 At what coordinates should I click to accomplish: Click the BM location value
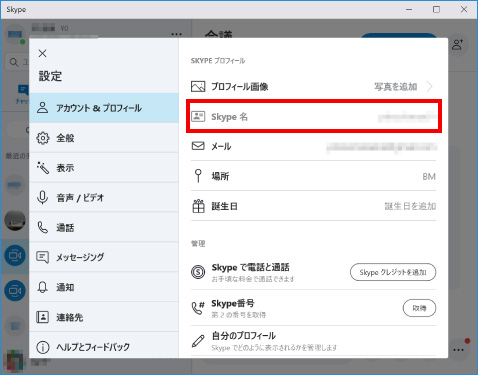[x=429, y=176]
